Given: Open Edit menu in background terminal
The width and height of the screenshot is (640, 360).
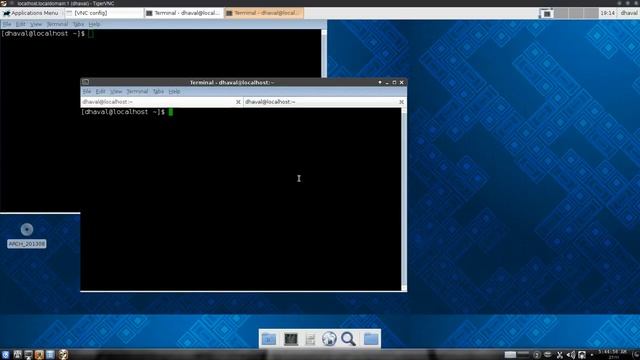Looking at the screenshot, I should pyautogui.click(x=20, y=24).
